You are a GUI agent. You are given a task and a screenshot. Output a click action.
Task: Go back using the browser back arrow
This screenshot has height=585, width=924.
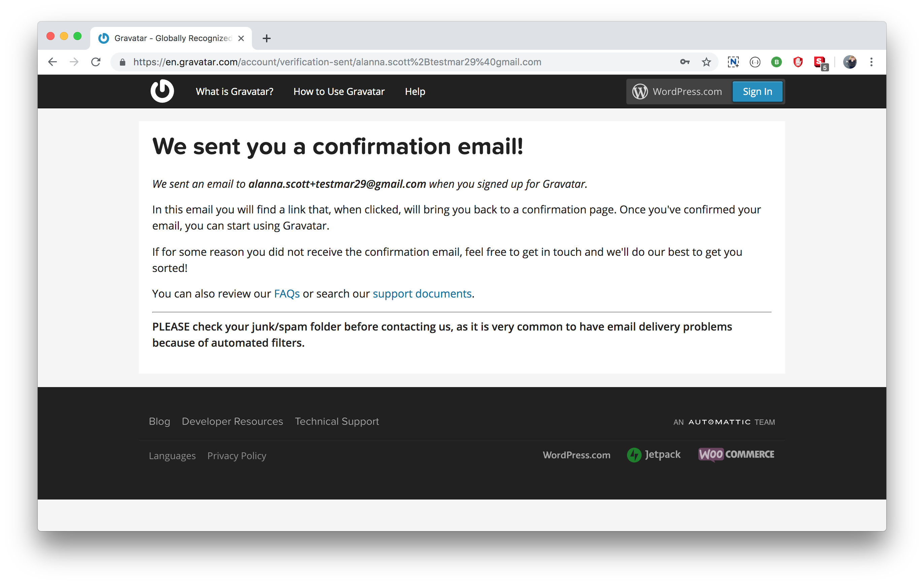click(x=53, y=62)
